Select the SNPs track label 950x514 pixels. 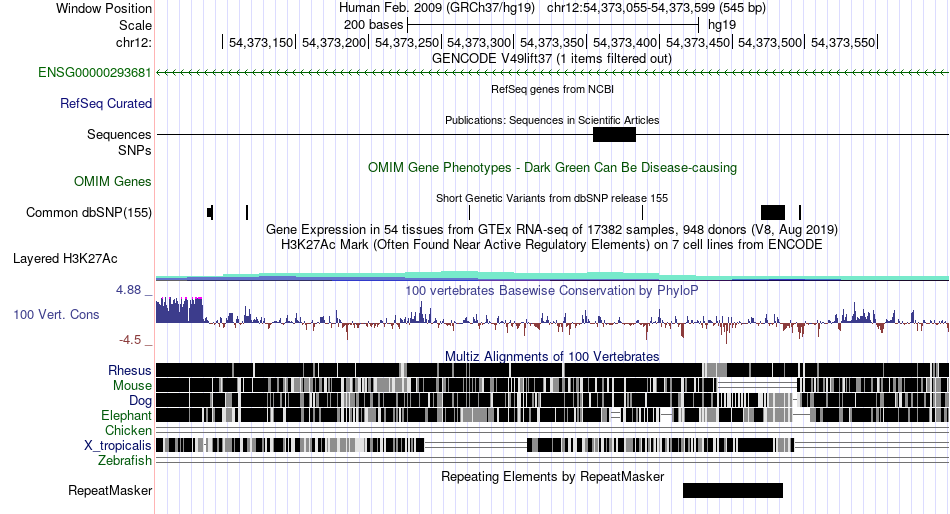pos(135,150)
